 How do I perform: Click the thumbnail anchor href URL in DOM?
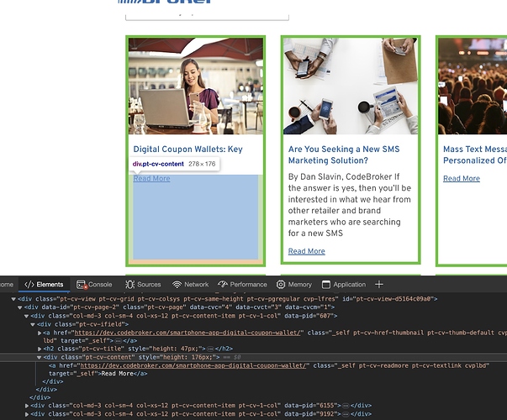click(x=187, y=333)
